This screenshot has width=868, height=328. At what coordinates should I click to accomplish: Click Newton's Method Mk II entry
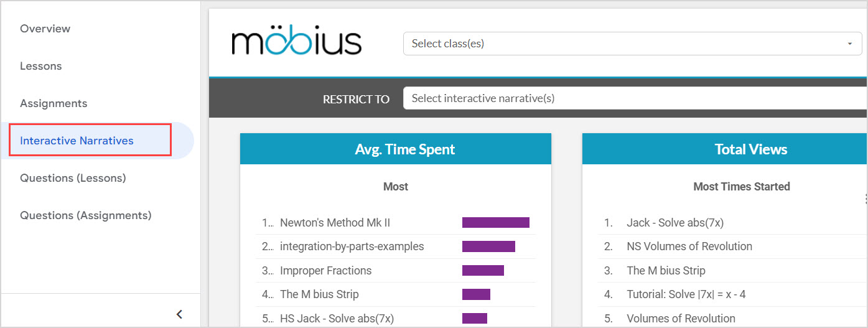click(x=335, y=223)
